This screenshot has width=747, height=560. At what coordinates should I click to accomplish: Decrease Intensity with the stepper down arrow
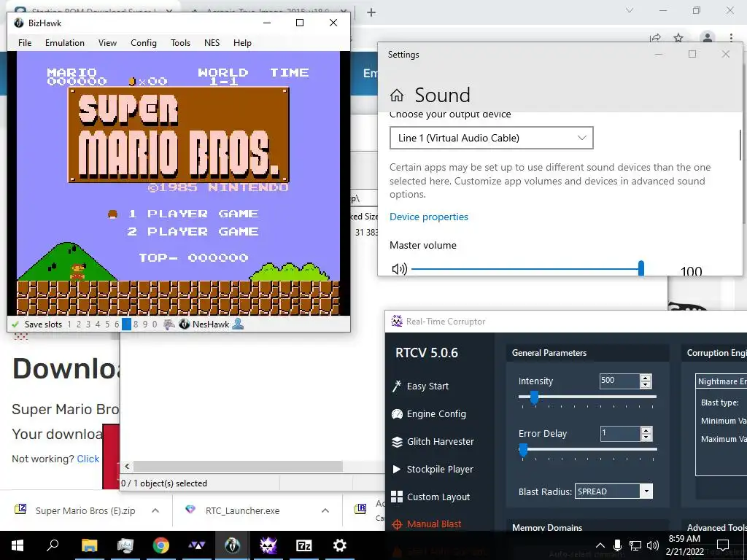click(646, 384)
